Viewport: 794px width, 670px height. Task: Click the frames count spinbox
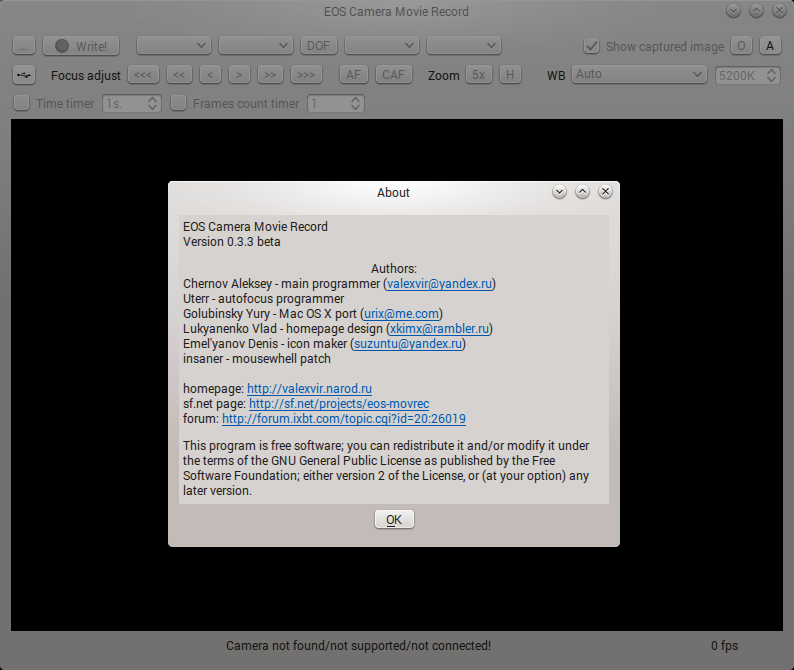(x=336, y=103)
